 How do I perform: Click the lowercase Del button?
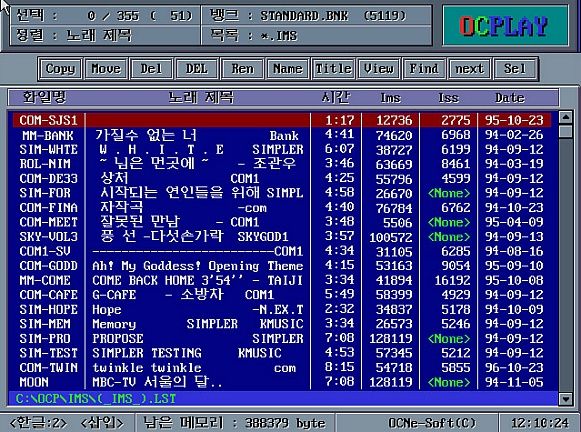pos(152,69)
